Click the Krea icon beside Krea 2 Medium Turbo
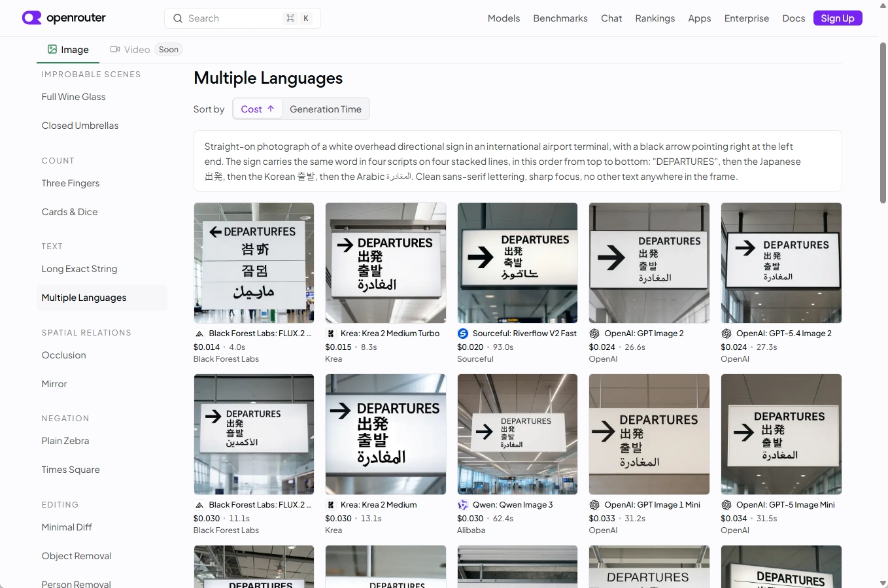Image resolution: width=888 pixels, height=588 pixels. tap(331, 334)
